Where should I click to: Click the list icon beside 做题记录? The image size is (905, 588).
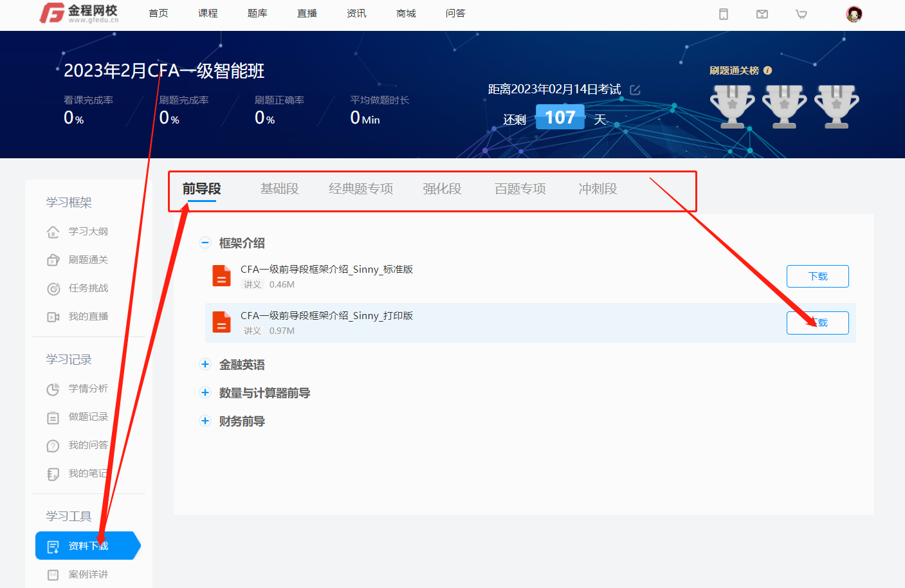pos(53,418)
